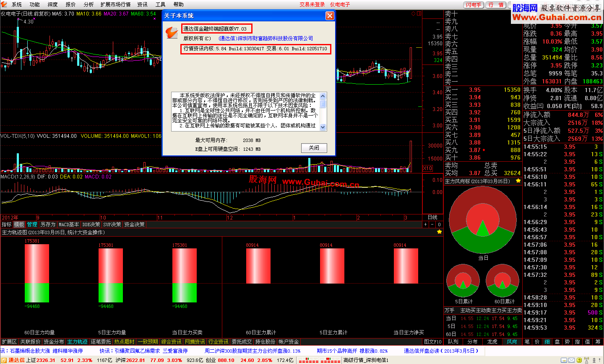Image resolution: width=604 pixels, height=364 pixels.
Task: Click the diamond icon above the chart
Action: [x=413, y=13]
